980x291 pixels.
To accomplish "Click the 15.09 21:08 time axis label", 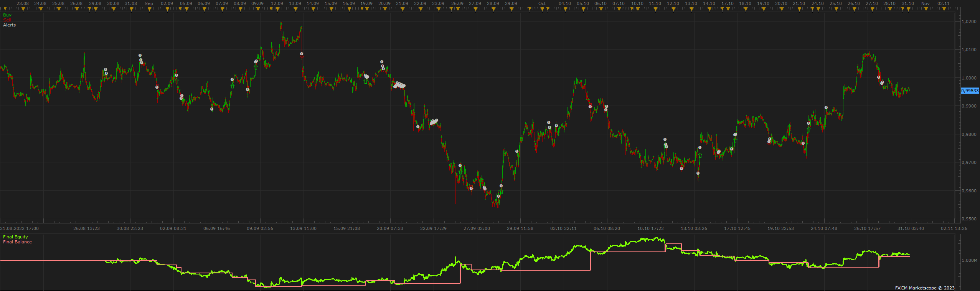I will point(346,228).
